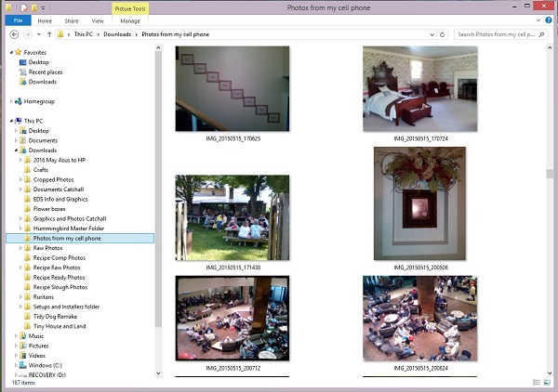The height and width of the screenshot is (392, 558).
Task: Select the Crafts folder in the tree
Action: tap(41, 170)
